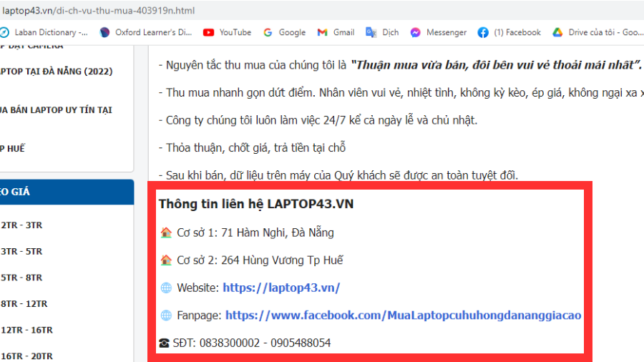Click the Messenger bookmark label
Image resolution: width=644 pixels, height=362 pixels.
pyautogui.click(x=447, y=32)
